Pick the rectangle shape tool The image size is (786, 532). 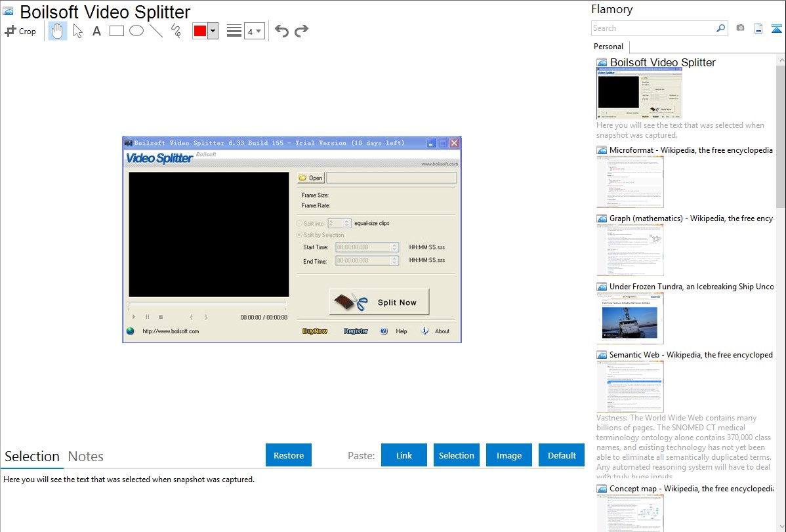[117, 31]
